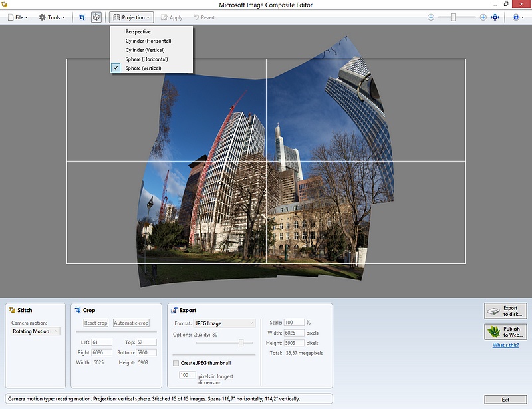
Task: Pick the checked Sphere (Vertical) projection
Action: (x=143, y=68)
